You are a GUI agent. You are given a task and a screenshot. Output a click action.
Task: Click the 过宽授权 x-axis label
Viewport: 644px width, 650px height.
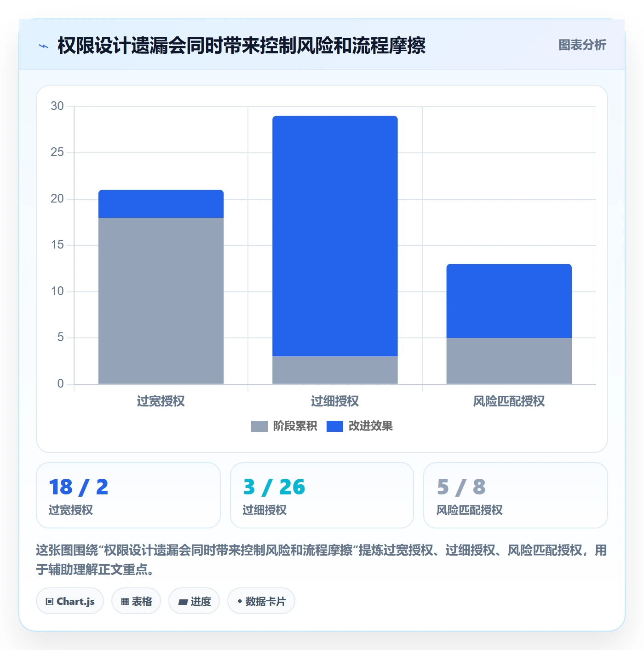161,401
